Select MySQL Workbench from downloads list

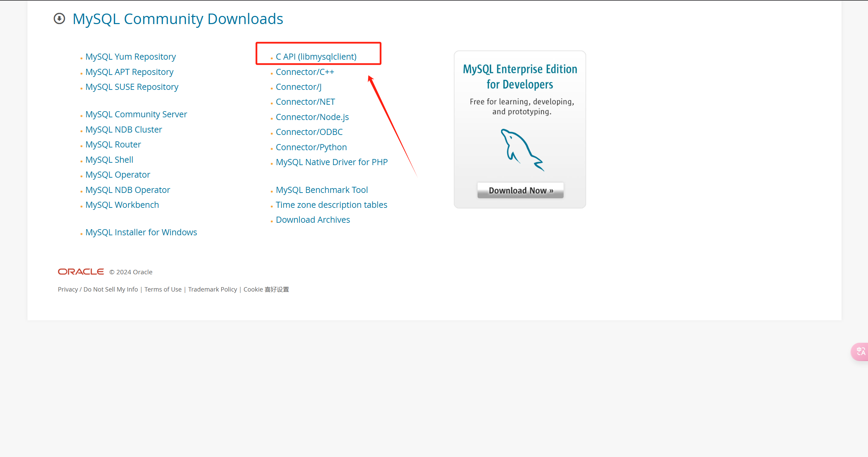[x=122, y=204]
